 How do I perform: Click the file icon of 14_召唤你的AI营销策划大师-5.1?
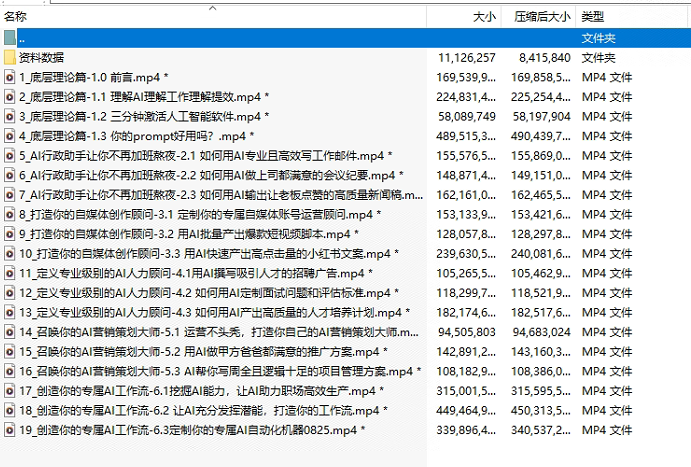(10, 332)
